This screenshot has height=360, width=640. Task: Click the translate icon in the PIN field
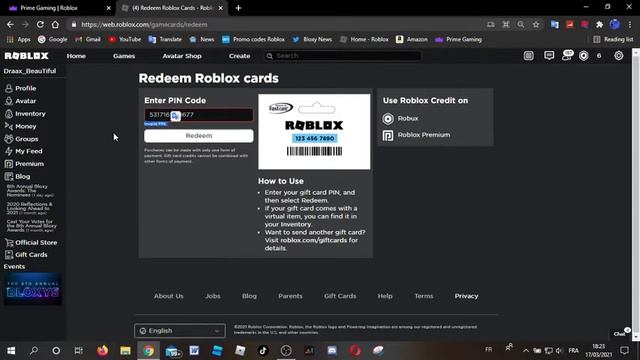coord(176,116)
